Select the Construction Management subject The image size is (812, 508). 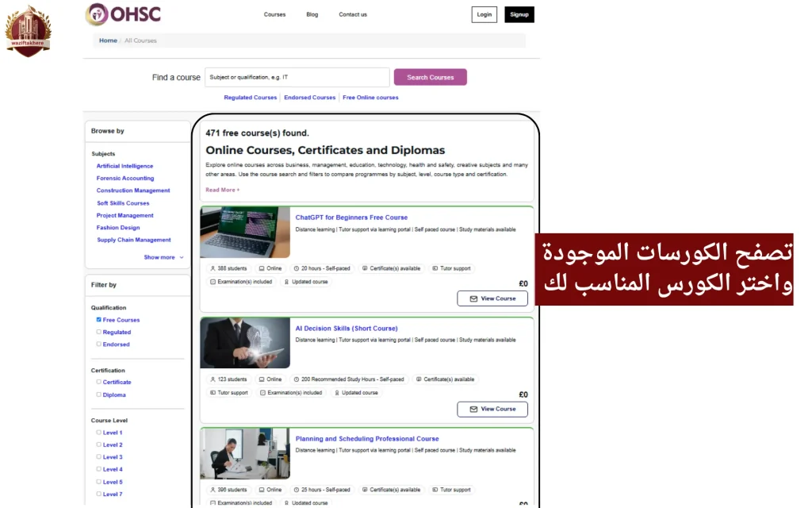pyautogui.click(x=133, y=190)
